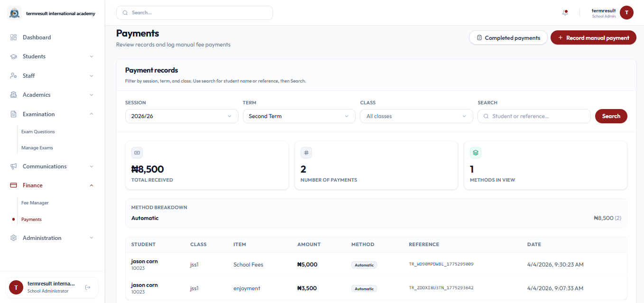The height and width of the screenshot is (303, 644).
Task: Focus the top Search input field
Action: pyautogui.click(x=194, y=13)
